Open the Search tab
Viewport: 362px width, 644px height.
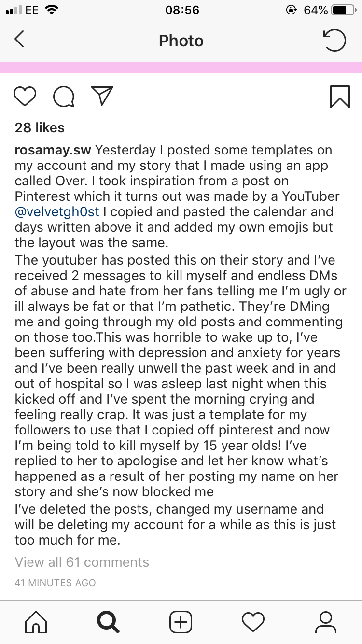coord(108,622)
